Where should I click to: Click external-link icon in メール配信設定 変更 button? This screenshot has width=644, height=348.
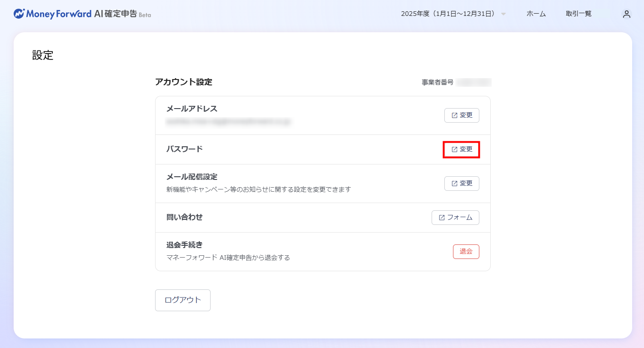[454, 184]
